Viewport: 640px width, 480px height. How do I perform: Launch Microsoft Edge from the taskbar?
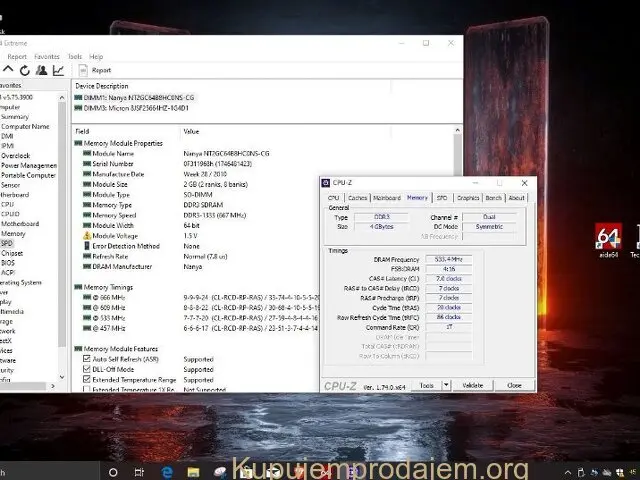167,471
